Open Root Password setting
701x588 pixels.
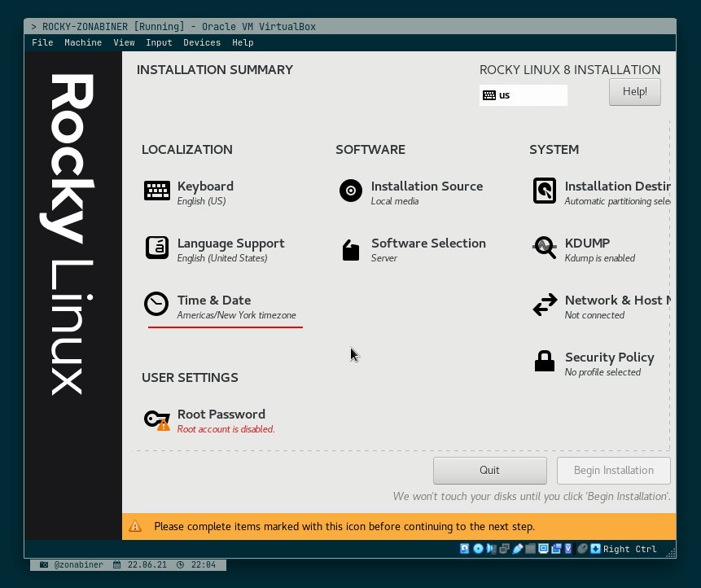(209, 421)
